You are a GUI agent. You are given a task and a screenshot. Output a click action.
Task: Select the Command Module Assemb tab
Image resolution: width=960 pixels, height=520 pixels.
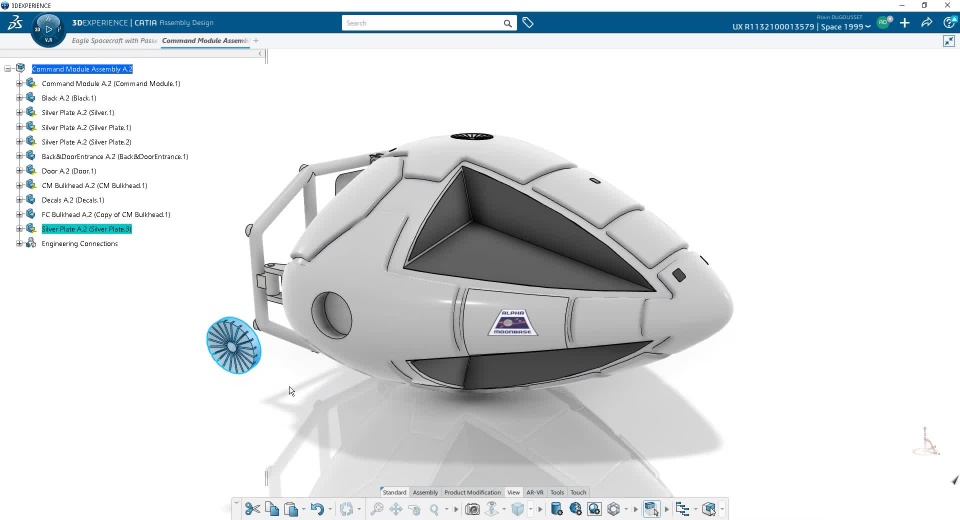click(x=205, y=40)
